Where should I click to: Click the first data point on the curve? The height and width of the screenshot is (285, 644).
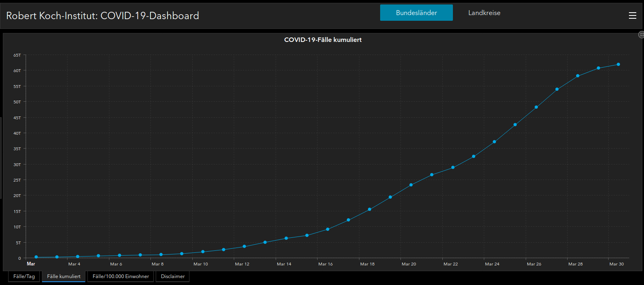(x=36, y=257)
